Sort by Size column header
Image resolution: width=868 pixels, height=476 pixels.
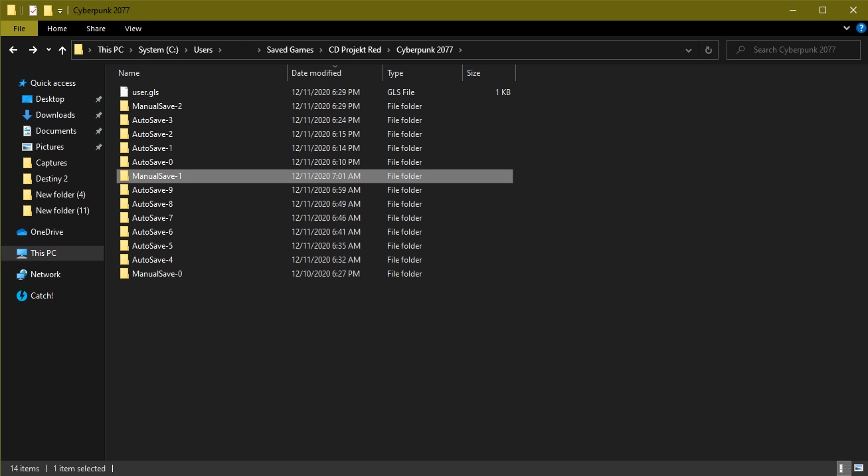click(474, 73)
